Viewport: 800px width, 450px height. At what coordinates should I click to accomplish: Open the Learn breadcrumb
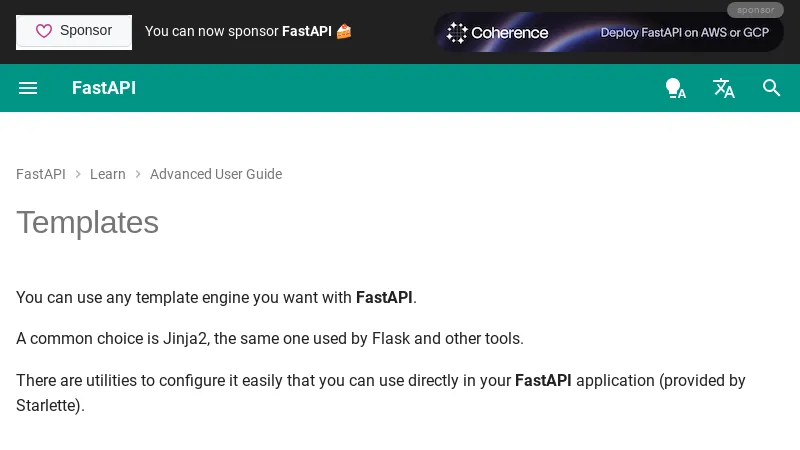[108, 174]
